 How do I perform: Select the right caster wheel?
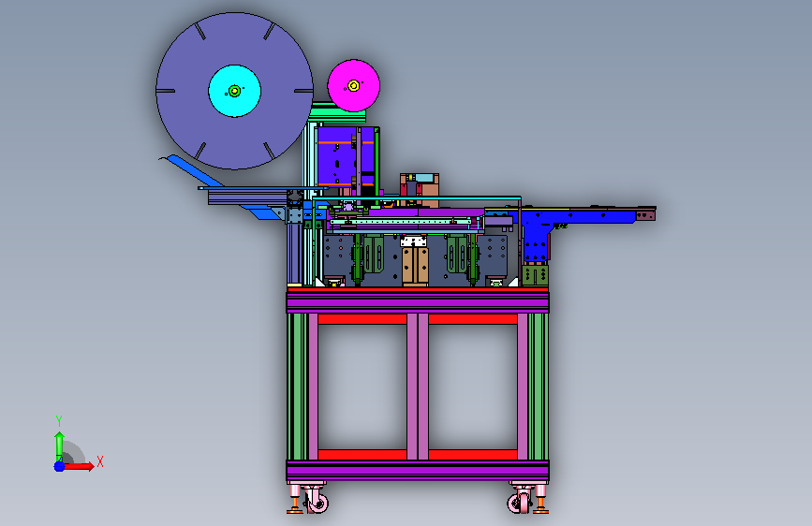(520, 503)
